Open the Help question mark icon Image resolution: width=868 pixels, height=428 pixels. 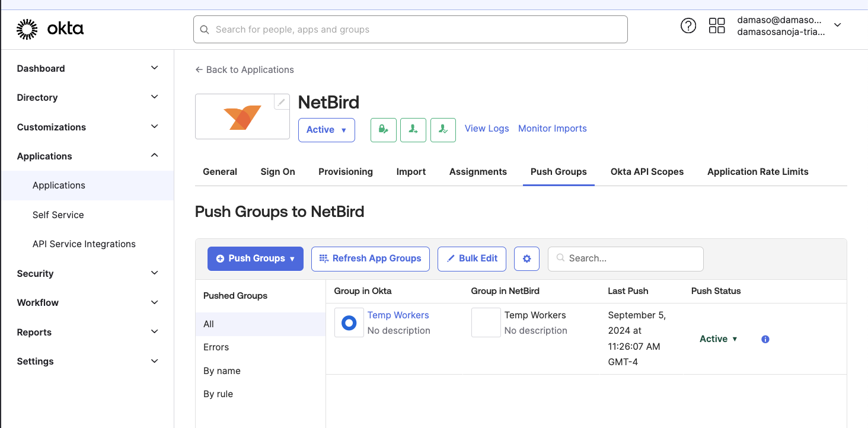pos(688,25)
